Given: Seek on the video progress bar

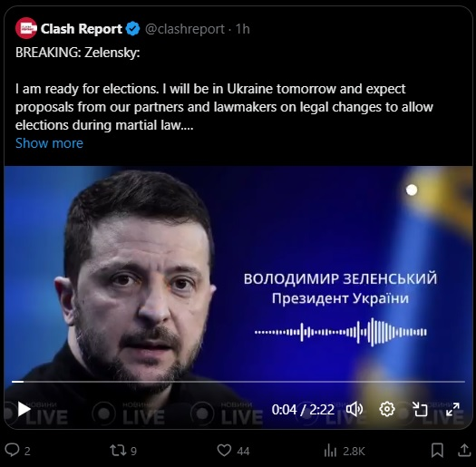Looking at the screenshot, I should pos(238,382).
